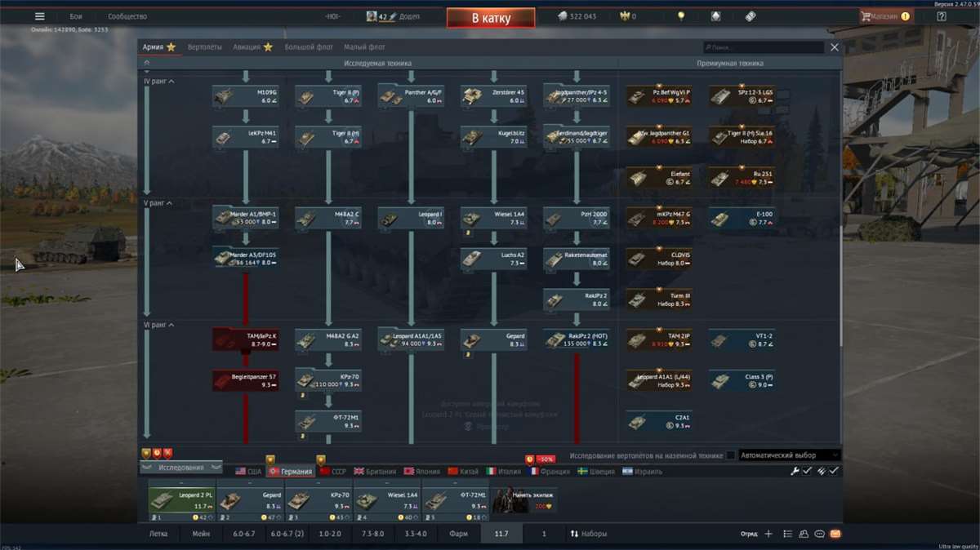This screenshot has width=980, height=550.
Task: Select Tiger II (P) vehicle card
Action: pyautogui.click(x=328, y=96)
